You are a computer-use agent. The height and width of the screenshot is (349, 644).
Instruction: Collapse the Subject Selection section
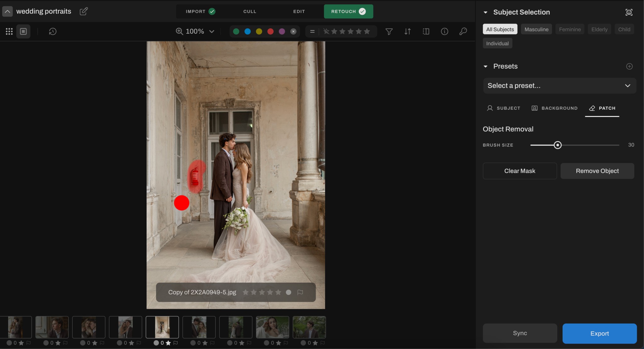tap(486, 12)
